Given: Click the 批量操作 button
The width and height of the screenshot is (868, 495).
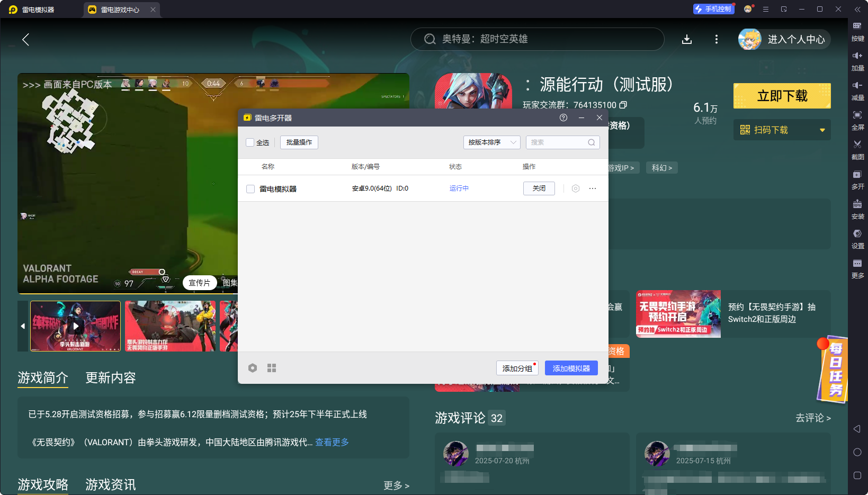Looking at the screenshot, I should click(x=299, y=142).
